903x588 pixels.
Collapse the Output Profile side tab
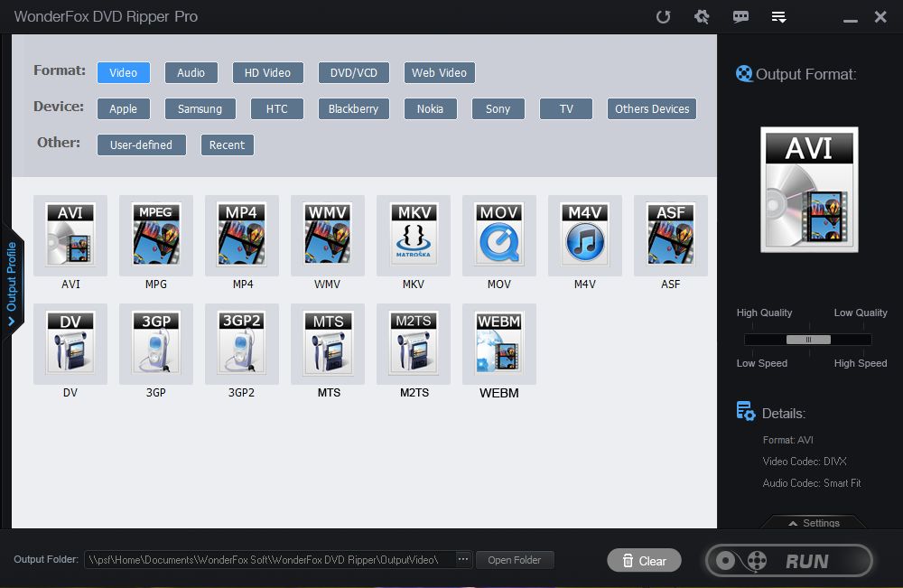point(12,283)
